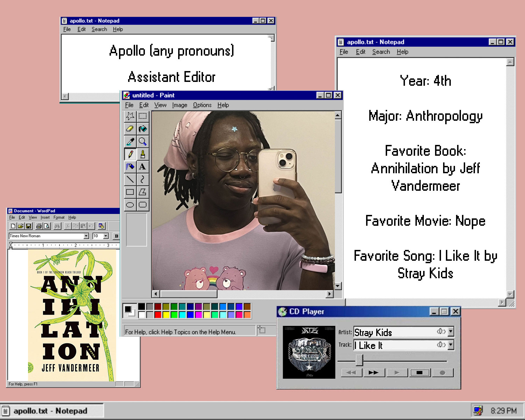
Task: Click the rewind button in CD Player
Action: point(351,373)
